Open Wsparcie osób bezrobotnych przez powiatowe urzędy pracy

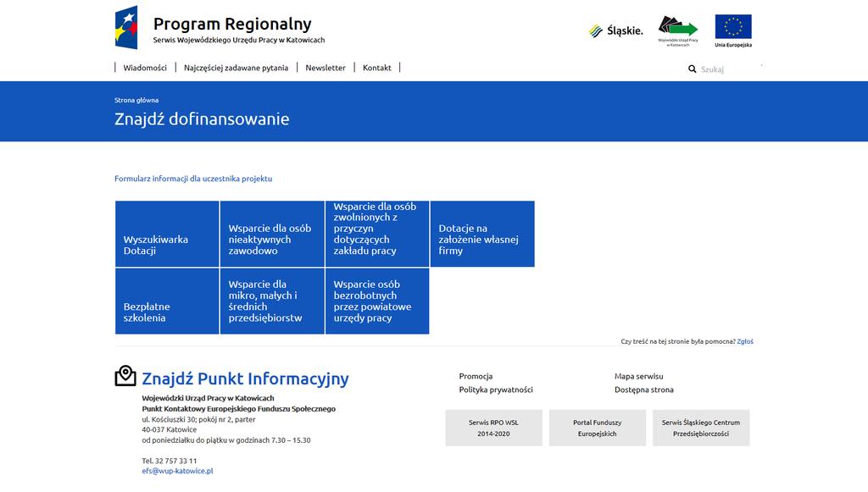pyautogui.click(x=377, y=301)
